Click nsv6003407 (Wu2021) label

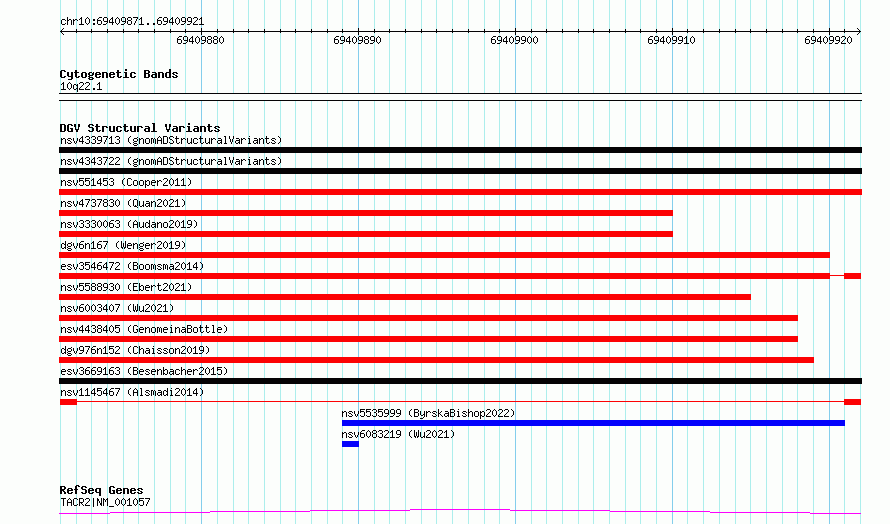click(117, 308)
